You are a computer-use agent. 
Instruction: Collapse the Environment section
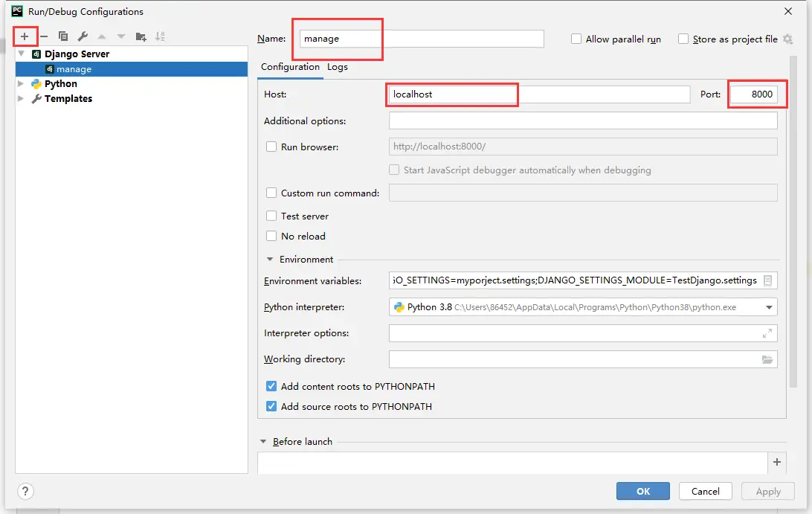[270, 260]
